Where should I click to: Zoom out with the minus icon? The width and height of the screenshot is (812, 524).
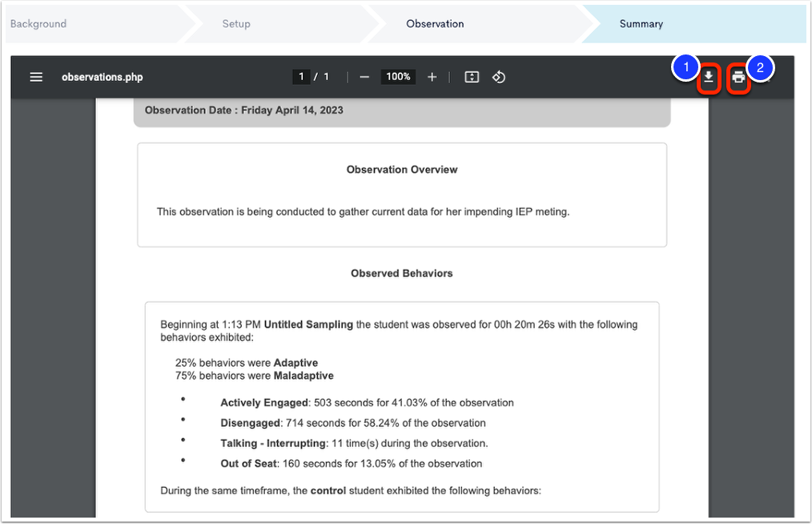[364, 77]
